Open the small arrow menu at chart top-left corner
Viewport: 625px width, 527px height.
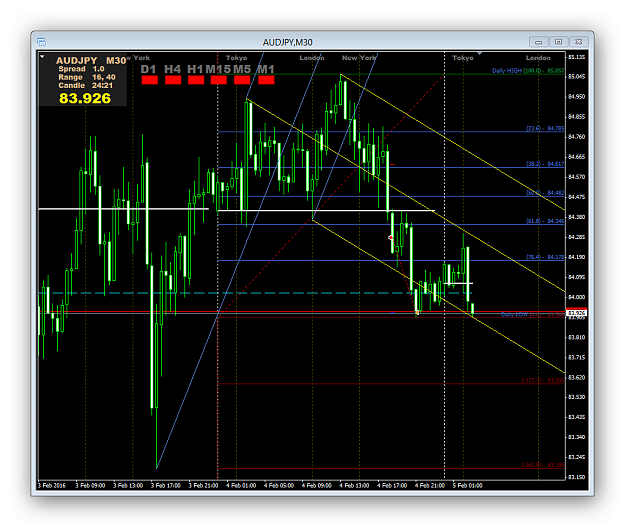coord(42,57)
